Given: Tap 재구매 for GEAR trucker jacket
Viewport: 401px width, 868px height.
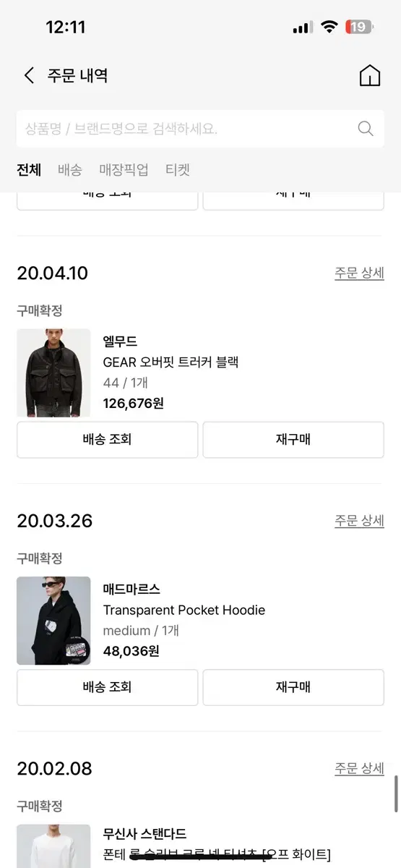Looking at the screenshot, I should [x=293, y=440].
